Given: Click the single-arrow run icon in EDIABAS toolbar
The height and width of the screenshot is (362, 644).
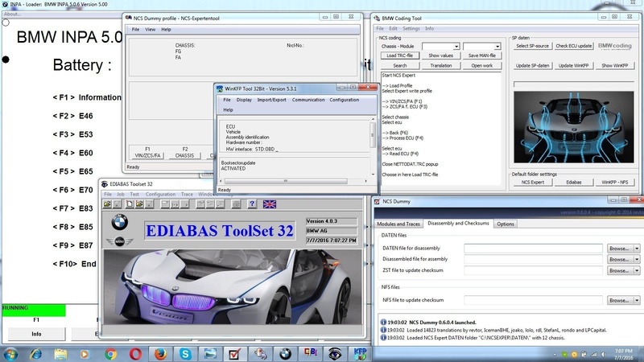Looking at the screenshot, I should click(185, 204).
